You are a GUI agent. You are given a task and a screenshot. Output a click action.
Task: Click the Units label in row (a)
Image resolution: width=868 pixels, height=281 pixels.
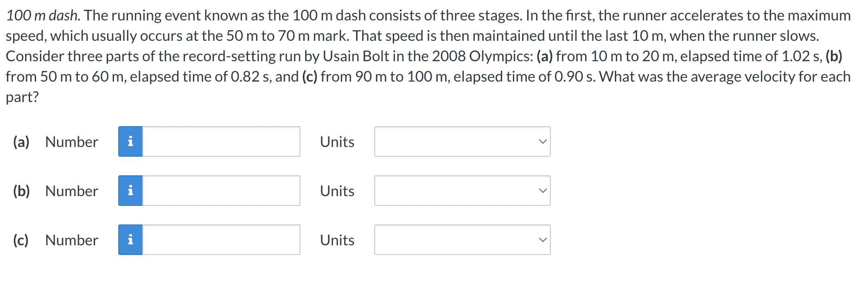337,142
